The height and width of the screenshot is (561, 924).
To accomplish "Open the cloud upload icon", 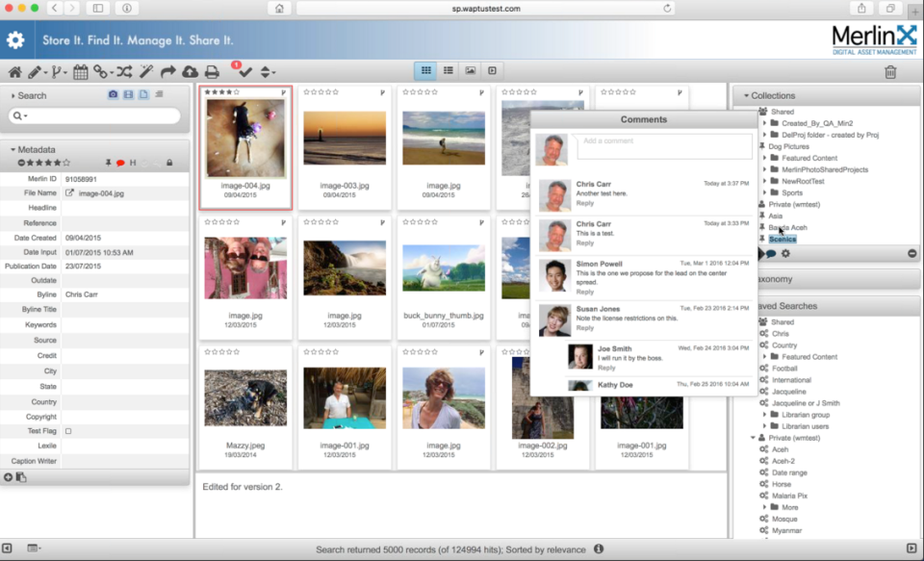I will click(x=190, y=72).
